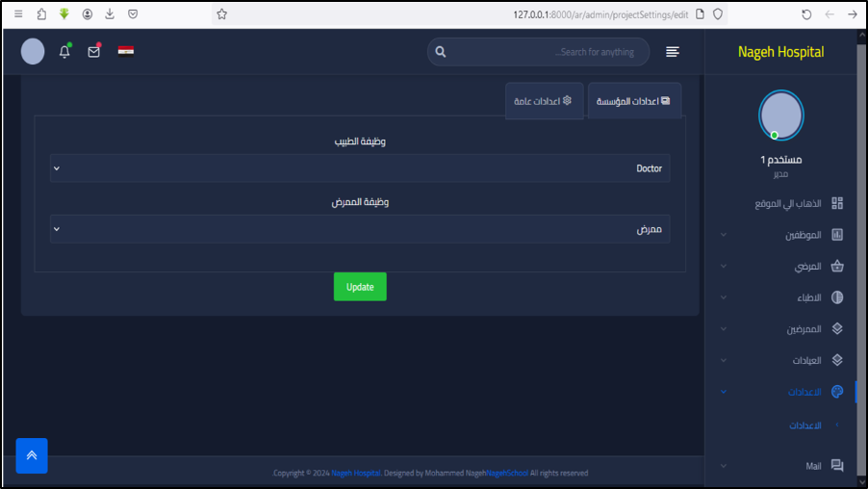Click the green Update button
This screenshot has height=489, width=868.
[360, 287]
